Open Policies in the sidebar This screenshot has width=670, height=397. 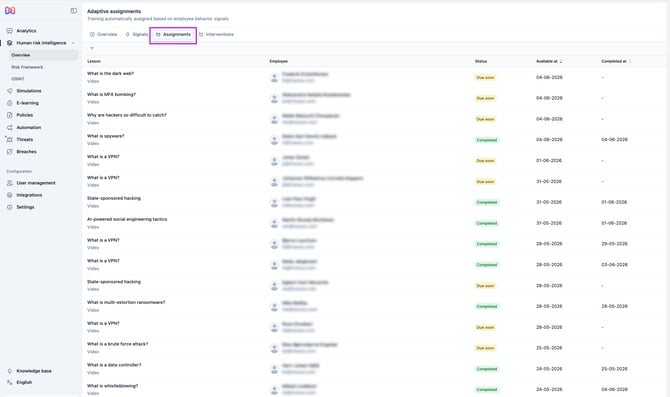tap(24, 115)
